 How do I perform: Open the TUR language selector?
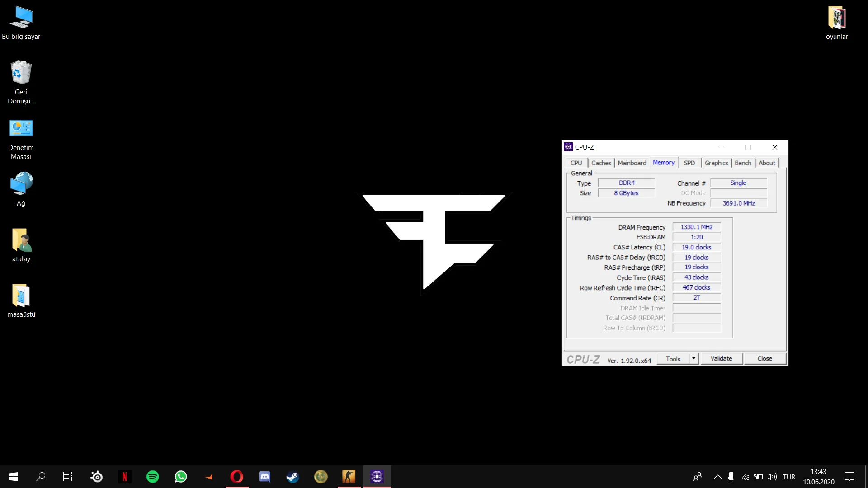pyautogui.click(x=789, y=477)
